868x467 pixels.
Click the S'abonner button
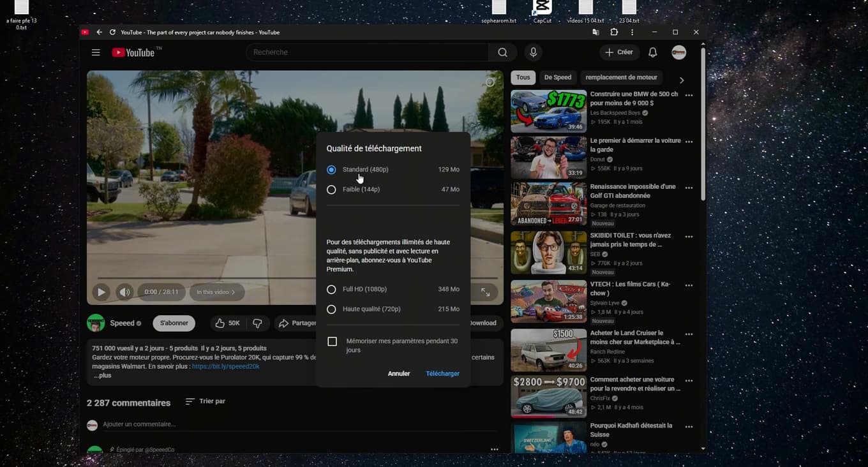tap(174, 323)
